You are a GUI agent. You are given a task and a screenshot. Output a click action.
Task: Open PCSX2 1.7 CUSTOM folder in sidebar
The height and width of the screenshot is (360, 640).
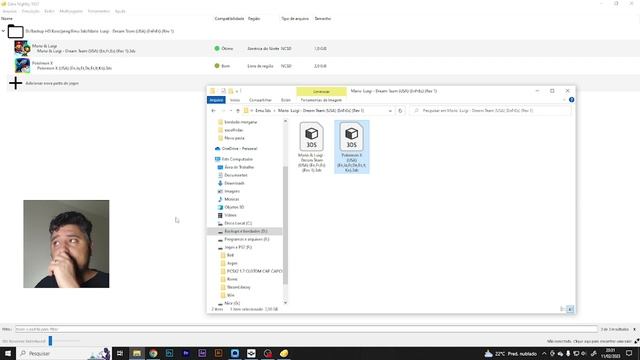pos(251,271)
